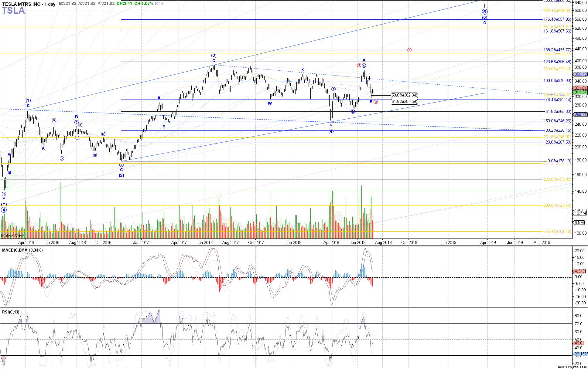The image size is (588, 369).
Task: Click the 161.8%(507.66) Fibonacci label
Action: [557, 31]
